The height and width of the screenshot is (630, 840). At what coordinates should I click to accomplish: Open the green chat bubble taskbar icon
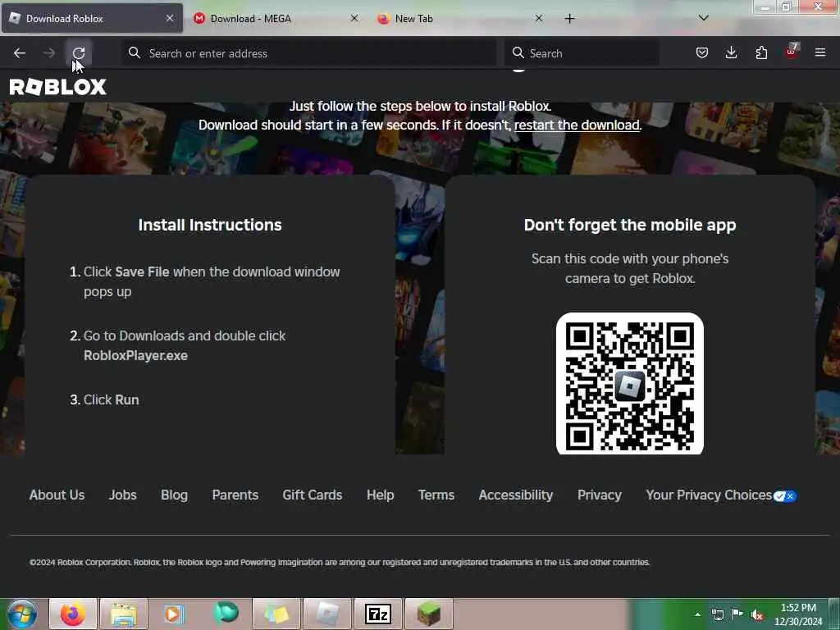(226, 614)
